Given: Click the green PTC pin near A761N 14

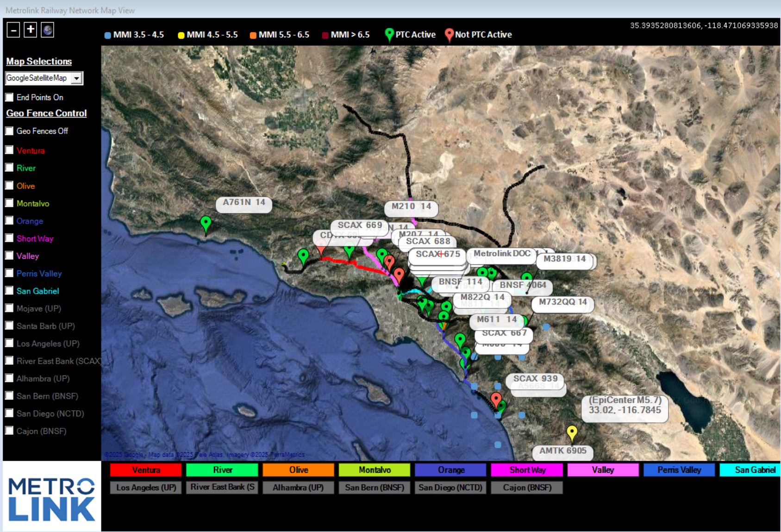Looking at the screenshot, I should tap(206, 225).
